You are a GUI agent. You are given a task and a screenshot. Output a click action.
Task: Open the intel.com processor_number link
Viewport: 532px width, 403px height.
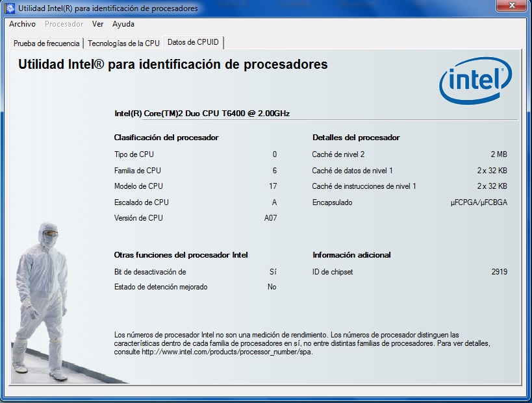226,352
